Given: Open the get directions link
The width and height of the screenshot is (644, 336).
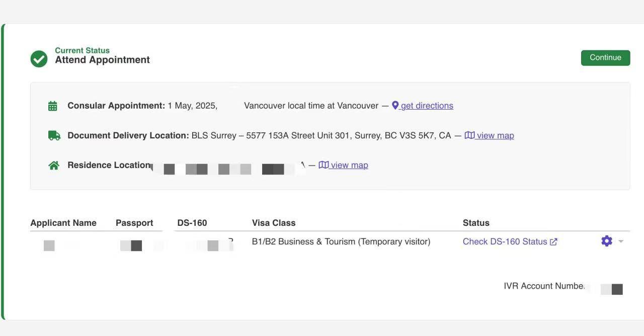Looking at the screenshot, I should tap(427, 106).
